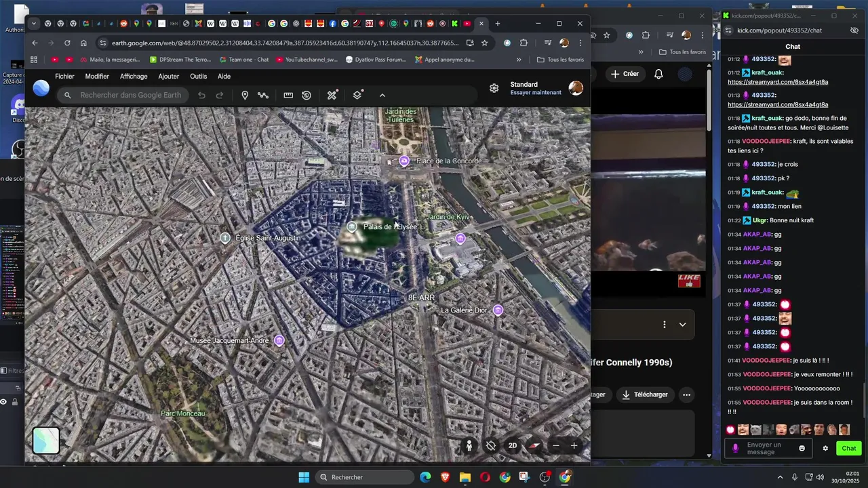Image resolution: width=868 pixels, height=488 pixels.
Task: Send message with green Chat button
Action: tap(849, 448)
